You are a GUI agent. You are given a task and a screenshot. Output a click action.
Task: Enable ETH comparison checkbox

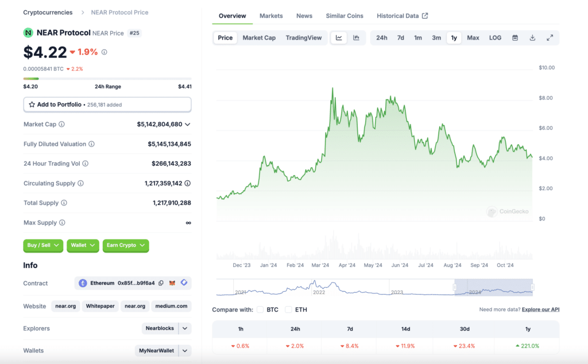(288, 309)
